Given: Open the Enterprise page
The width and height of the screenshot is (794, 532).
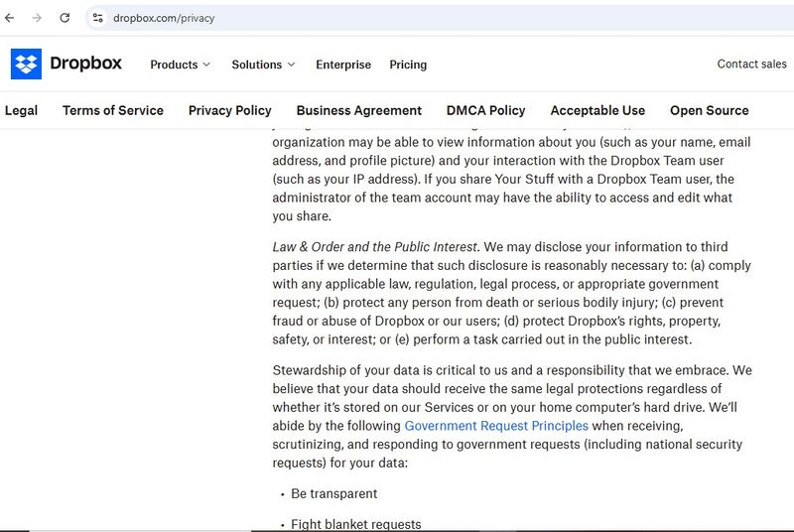Looking at the screenshot, I should (x=343, y=65).
